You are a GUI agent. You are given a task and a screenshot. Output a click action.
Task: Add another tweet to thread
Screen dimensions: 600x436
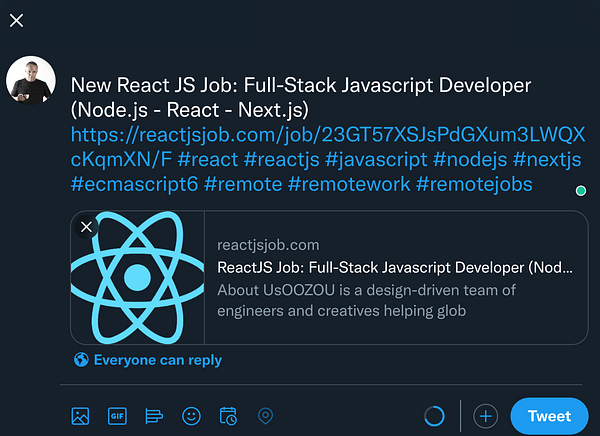point(485,416)
